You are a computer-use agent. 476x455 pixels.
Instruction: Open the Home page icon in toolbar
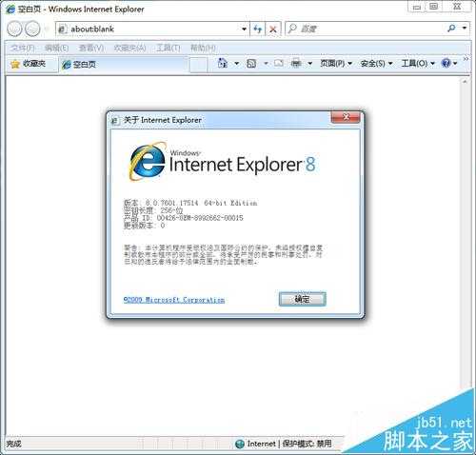223,63
